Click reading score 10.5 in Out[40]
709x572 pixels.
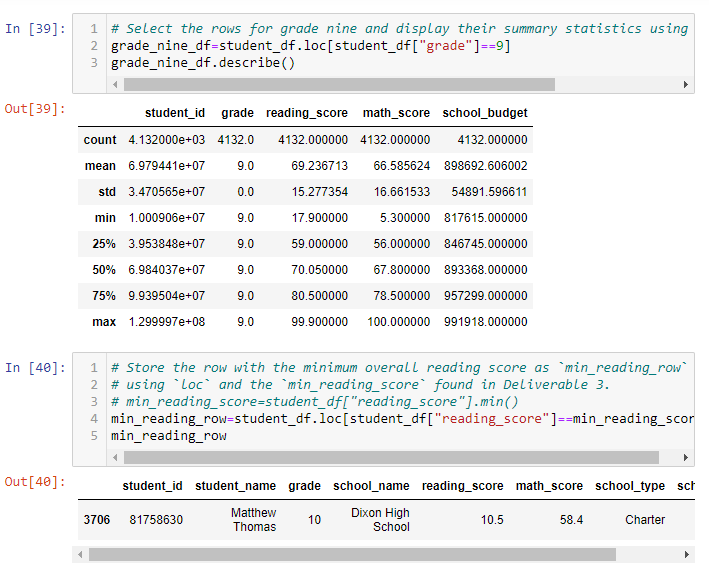(492, 520)
